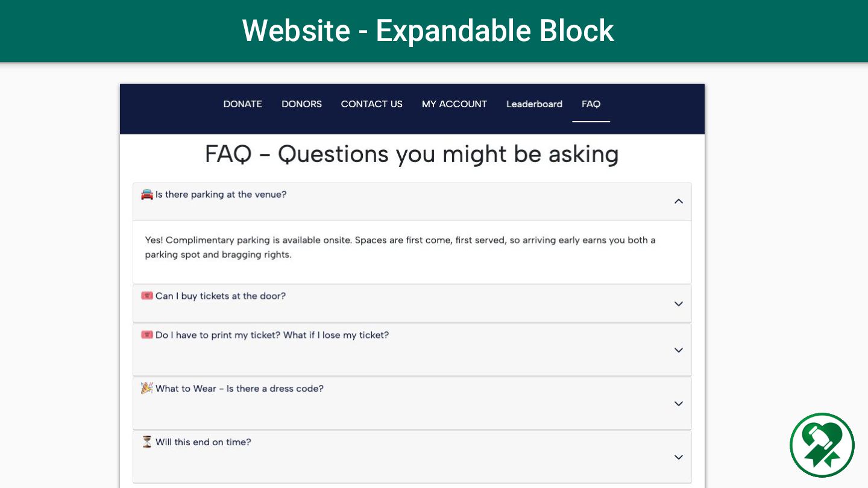The width and height of the screenshot is (868, 488).
Task: Click the green heart ribbon logo badge
Action: tap(822, 445)
